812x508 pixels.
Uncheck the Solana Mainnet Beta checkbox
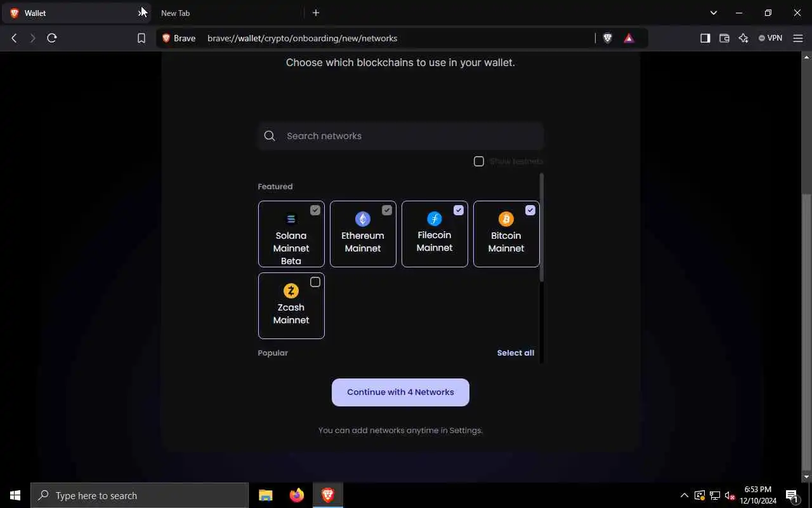click(x=315, y=210)
